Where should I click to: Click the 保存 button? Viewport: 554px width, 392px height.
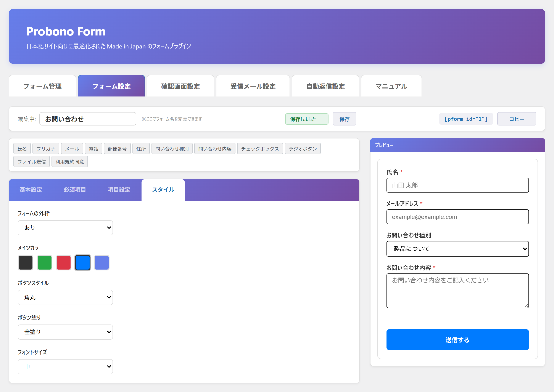(x=345, y=119)
